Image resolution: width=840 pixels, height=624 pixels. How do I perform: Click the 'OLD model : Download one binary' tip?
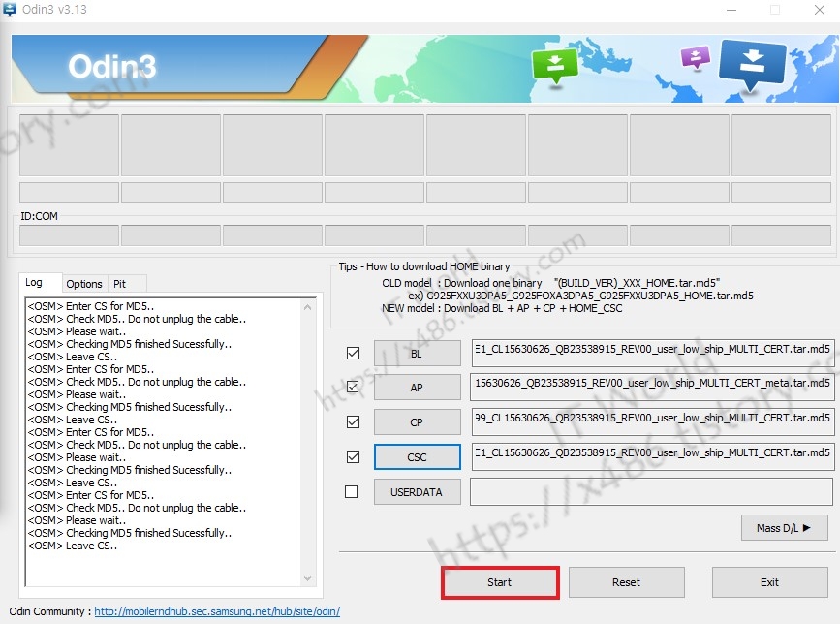[x=462, y=283]
